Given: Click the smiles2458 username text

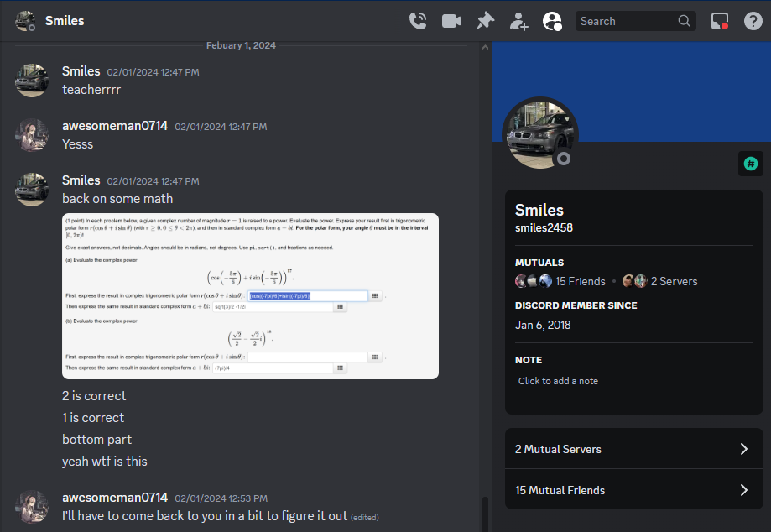Looking at the screenshot, I should (544, 227).
